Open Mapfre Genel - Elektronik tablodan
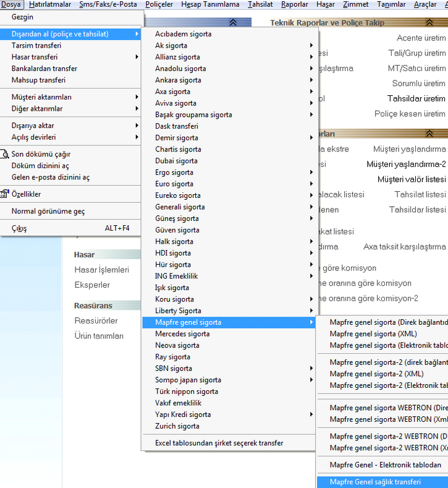The image size is (448, 488). point(386,465)
